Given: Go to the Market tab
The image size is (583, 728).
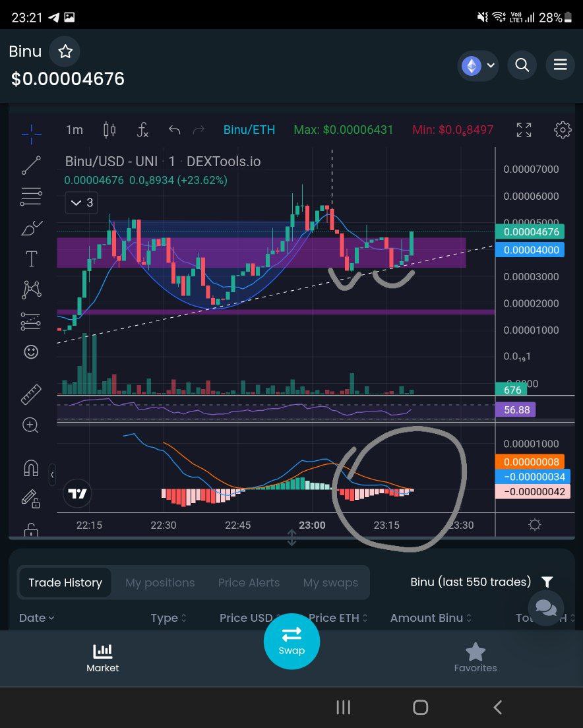Looking at the screenshot, I should tap(103, 658).
